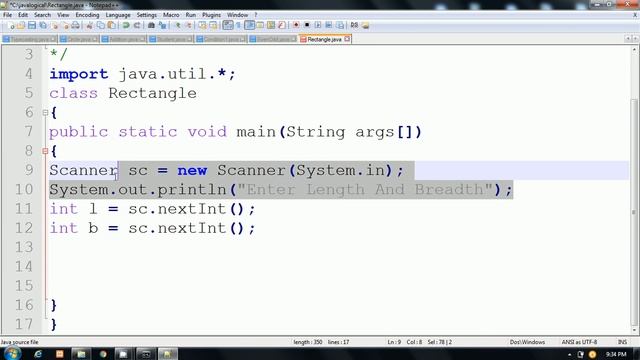Click the 'public static void main' line
The image size is (640, 360).
pyautogui.click(x=235, y=132)
